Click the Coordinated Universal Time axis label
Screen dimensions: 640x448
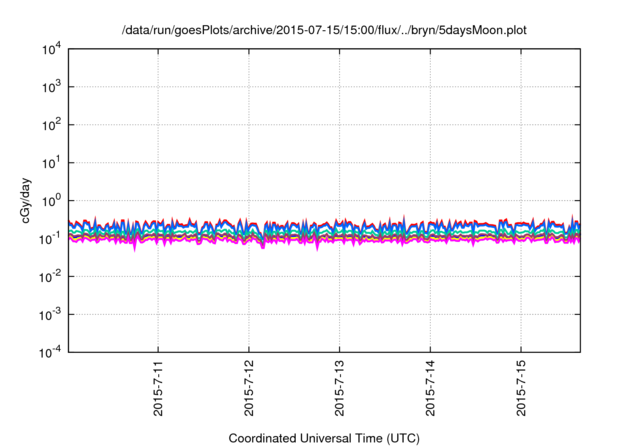[324, 438]
